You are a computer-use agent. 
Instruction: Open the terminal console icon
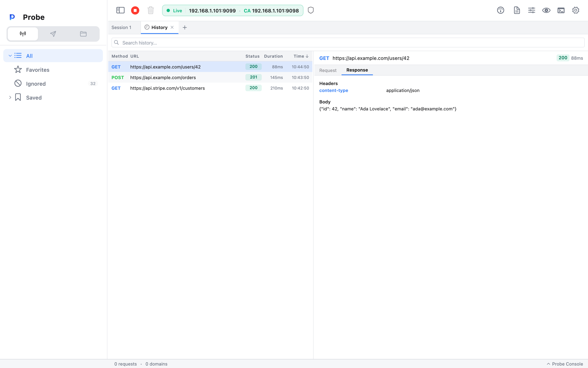[561, 10]
